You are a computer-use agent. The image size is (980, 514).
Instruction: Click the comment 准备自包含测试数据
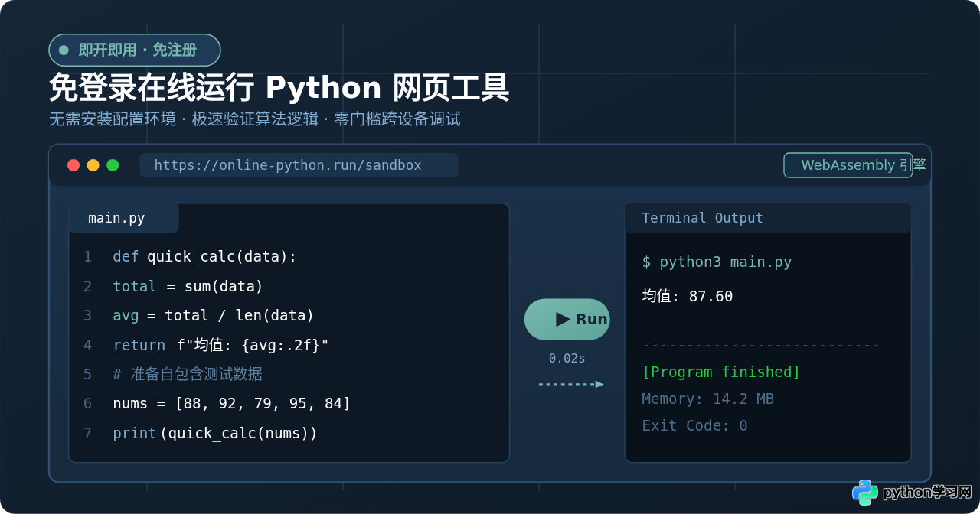188,374
